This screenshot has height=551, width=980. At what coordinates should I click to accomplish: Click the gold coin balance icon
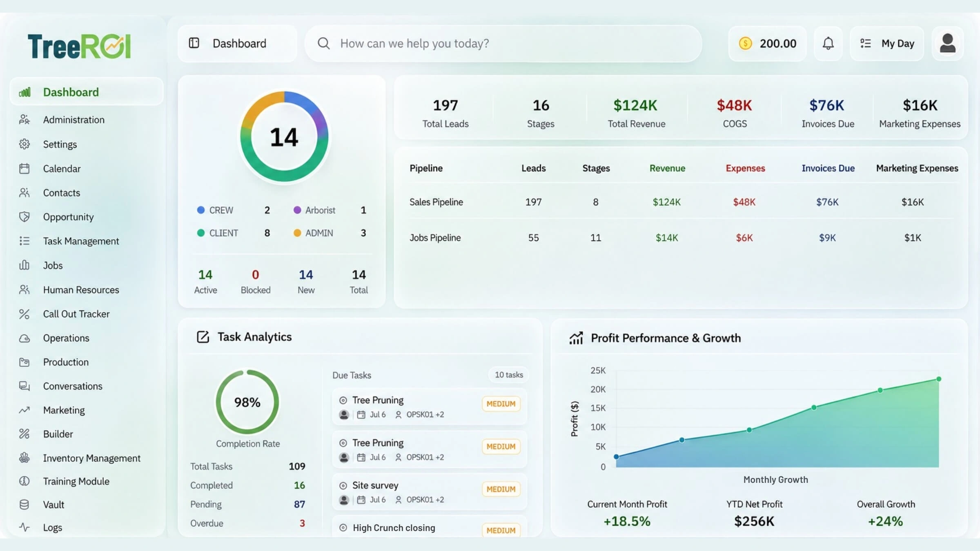point(745,43)
